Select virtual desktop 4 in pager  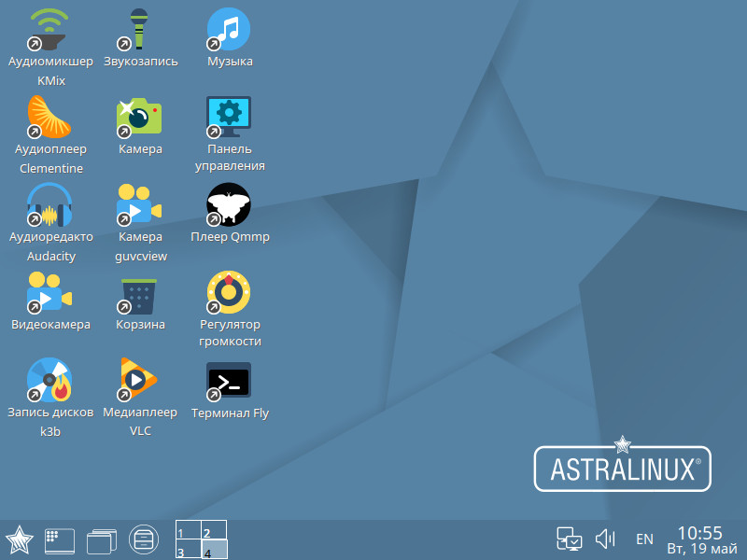click(214, 549)
